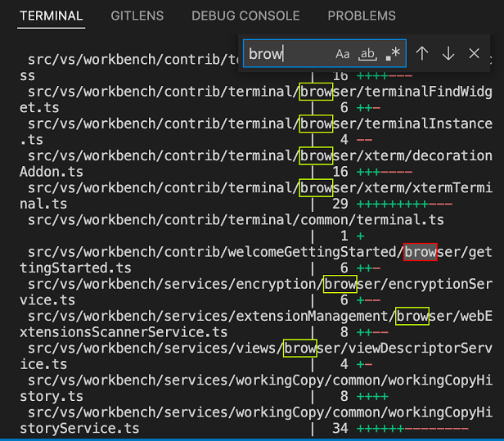Click the find input containing "brow"
This screenshot has height=441, width=504.
286,54
